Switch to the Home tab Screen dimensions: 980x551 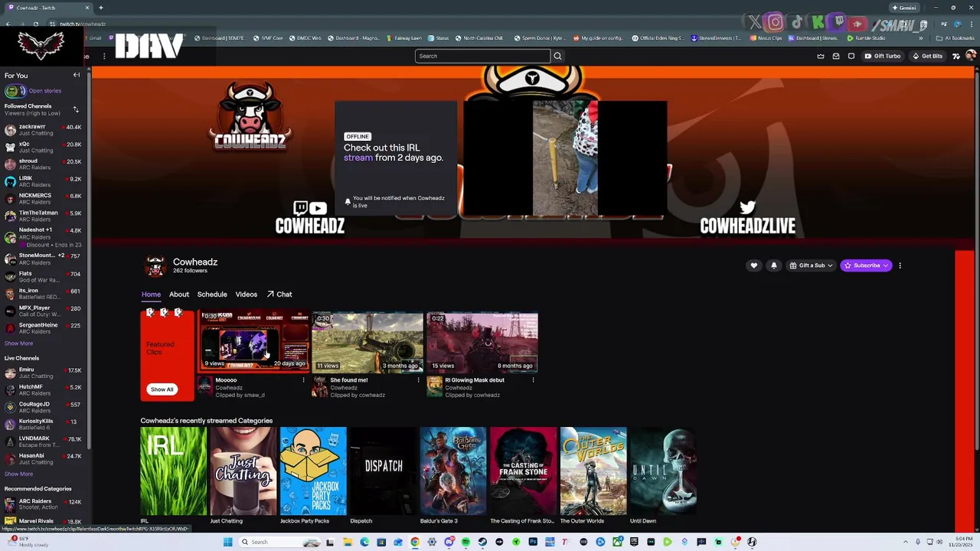click(x=151, y=295)
